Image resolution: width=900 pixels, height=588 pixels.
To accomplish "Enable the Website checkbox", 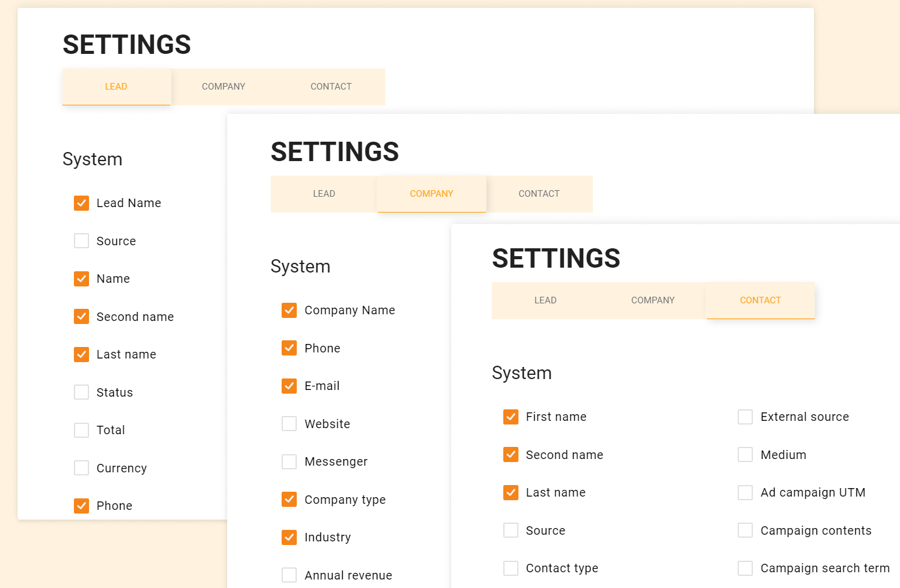I will point(290,424).
